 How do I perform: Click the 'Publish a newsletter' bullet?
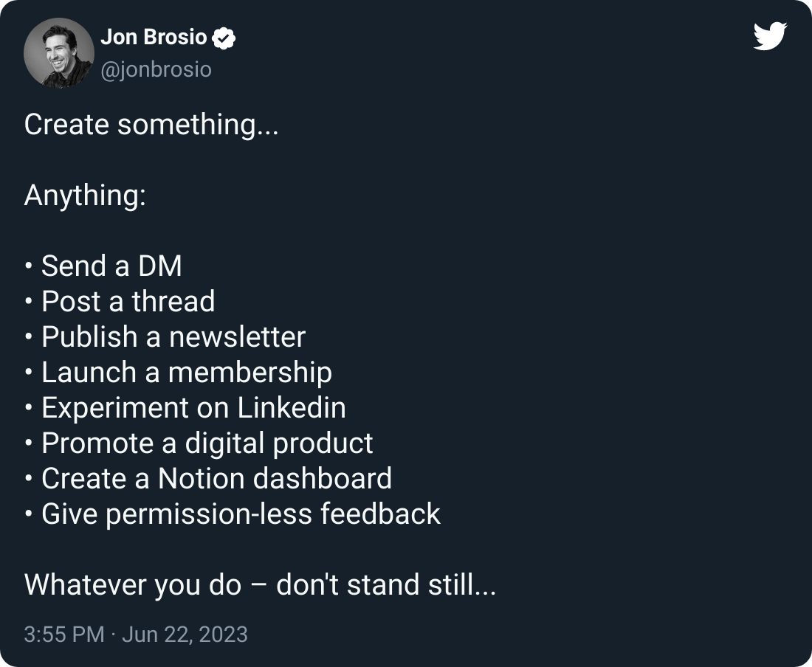pos(165,337)
